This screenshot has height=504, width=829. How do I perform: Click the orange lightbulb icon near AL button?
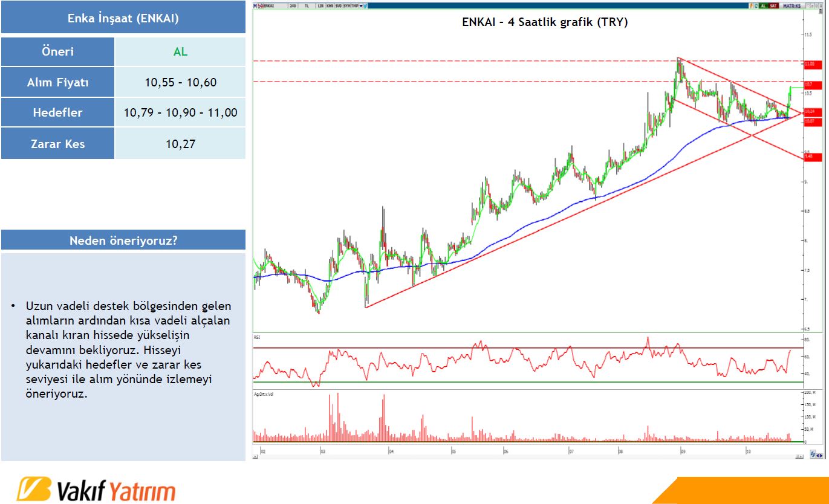751,5
